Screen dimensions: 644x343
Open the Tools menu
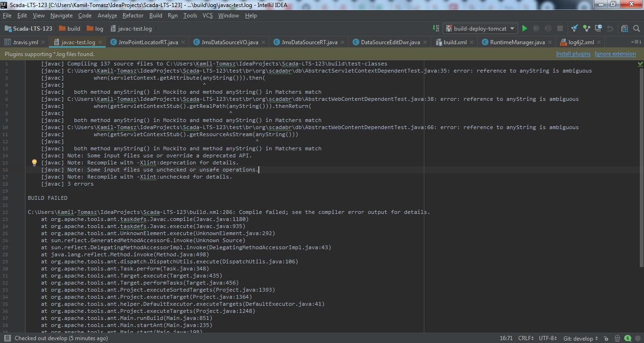click(190, 16)
